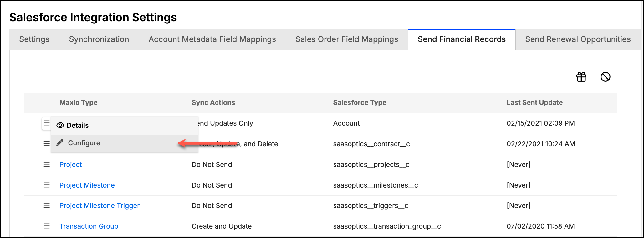
Task: Click Create and Update in Transaction Group row
Action: pyautogui.click(x=222, y=226)
